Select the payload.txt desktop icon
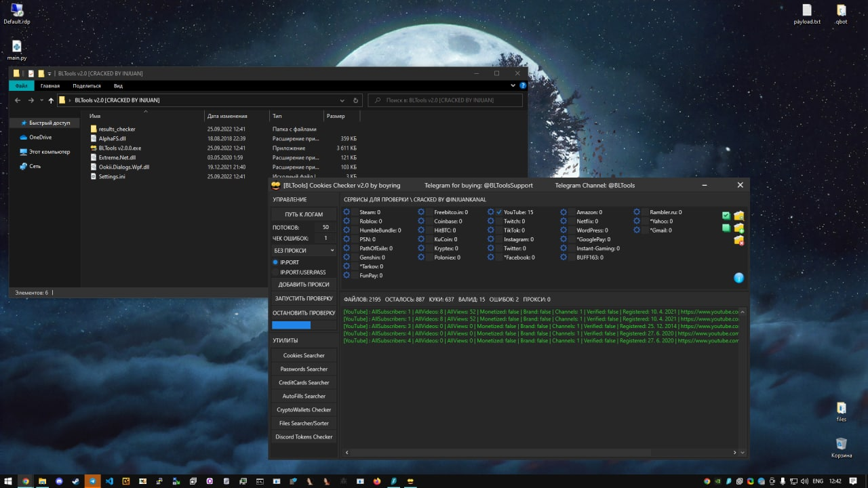Screen dimensions: 868x488 [807, 14]
